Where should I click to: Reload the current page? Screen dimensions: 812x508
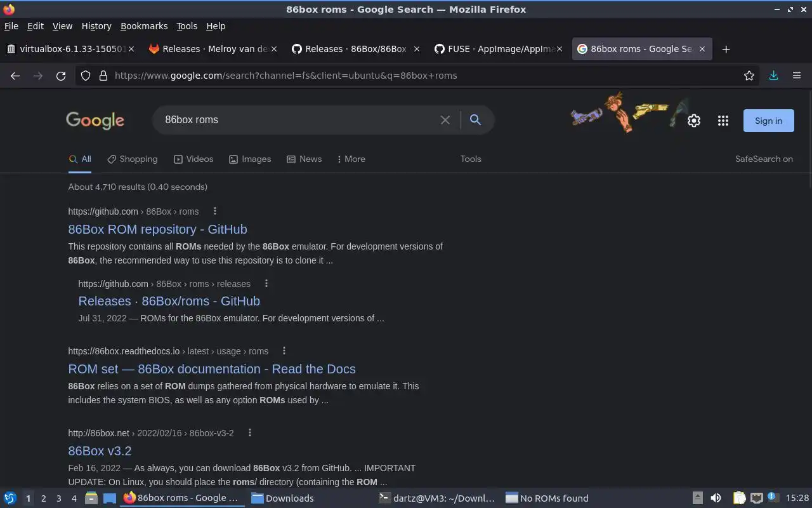[x=61, y=76]
